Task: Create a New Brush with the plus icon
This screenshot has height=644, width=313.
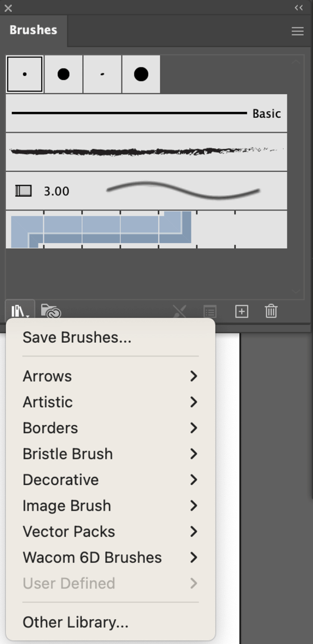Action: [x=241, y=311]
